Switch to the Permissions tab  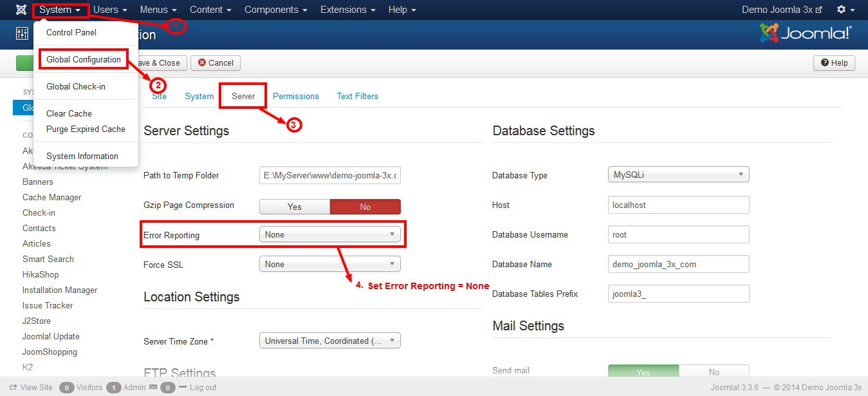point(295,96)
